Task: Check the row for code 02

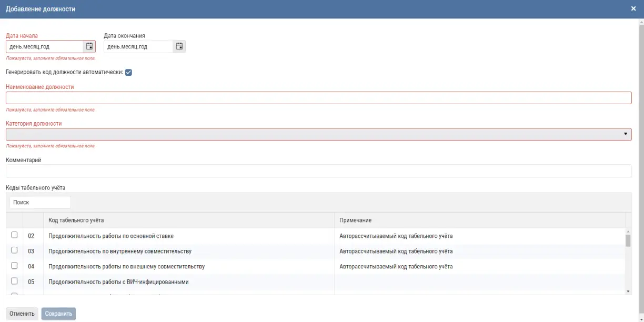Action: coord(14,235)
